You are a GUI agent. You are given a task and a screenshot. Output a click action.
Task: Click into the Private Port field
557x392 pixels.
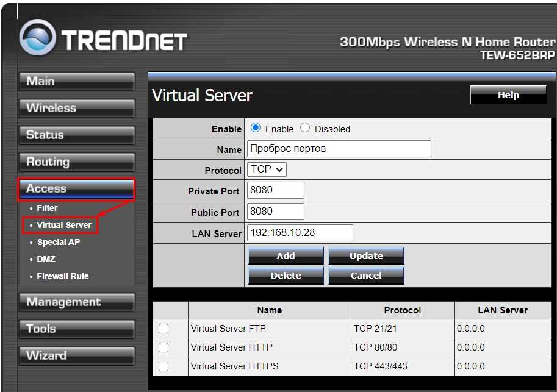tap(275, 190)
